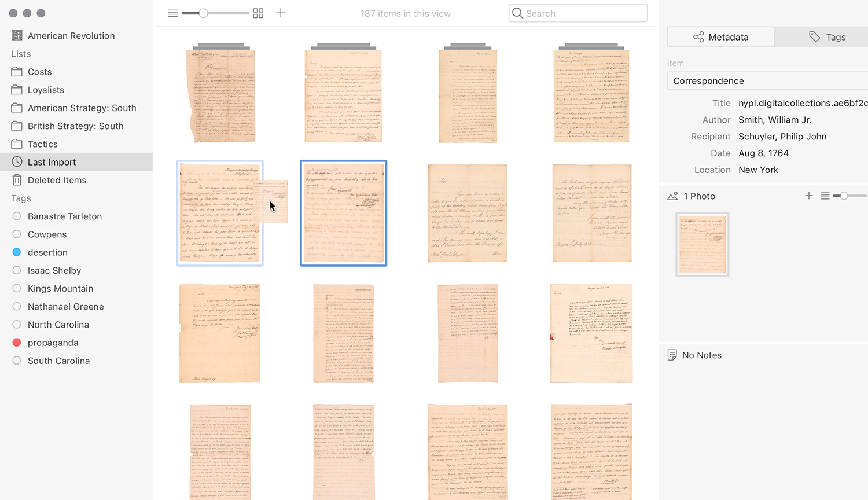
Task: Switch to grid view in the toolbar
Action: [x=258, y=13]
